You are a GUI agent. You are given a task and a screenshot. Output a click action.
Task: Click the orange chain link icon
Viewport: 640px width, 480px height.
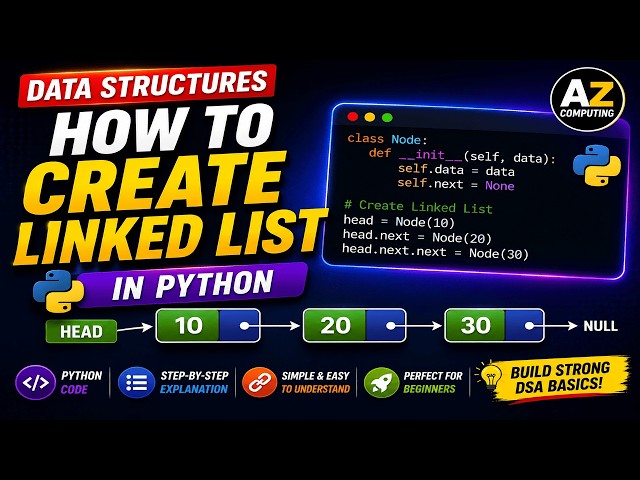[x=259, y=382]
